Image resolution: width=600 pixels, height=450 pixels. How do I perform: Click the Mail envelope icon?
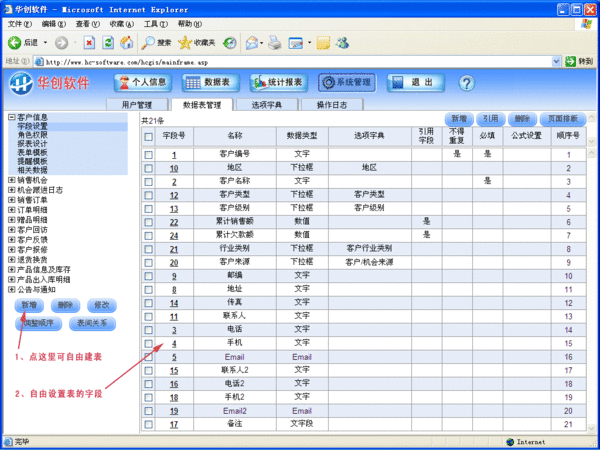[x=252, y=42]
